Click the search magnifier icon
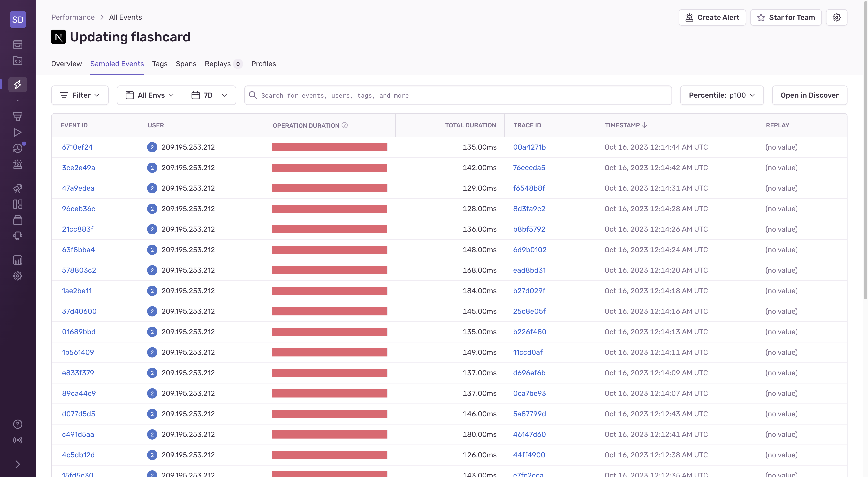This screenshot has width=868, height=477. [x=253, y=95]
